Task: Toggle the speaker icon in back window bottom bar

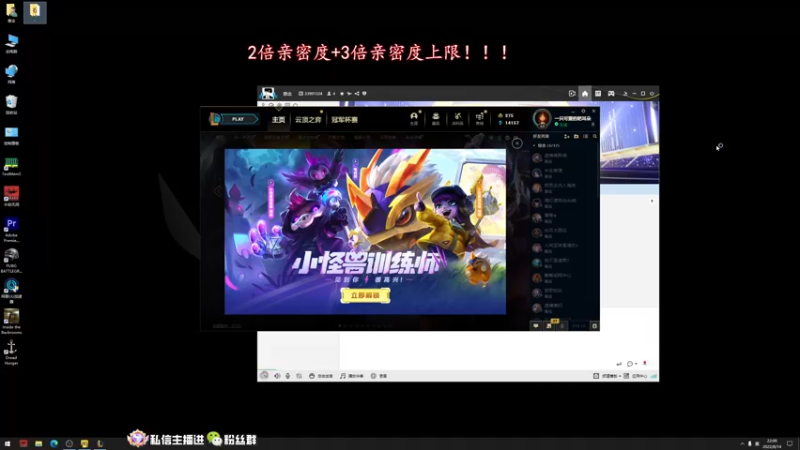Action: 277,376
